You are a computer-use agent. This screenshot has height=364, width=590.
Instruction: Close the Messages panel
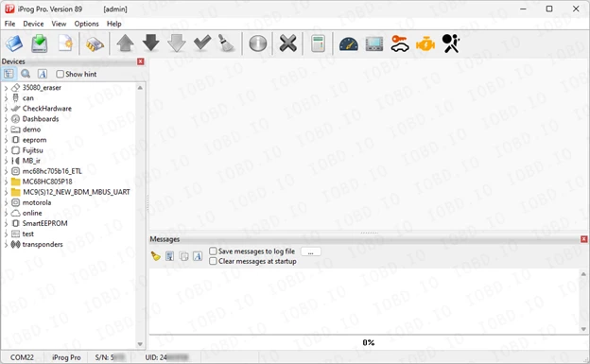(583, 239)
